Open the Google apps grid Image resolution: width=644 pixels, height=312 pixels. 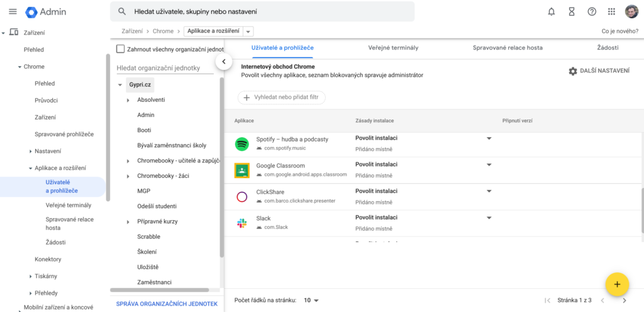point(611,11)
